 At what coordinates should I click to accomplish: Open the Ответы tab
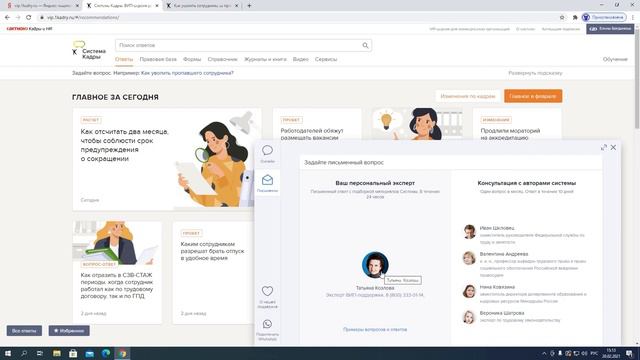click(x=124, y=59)
